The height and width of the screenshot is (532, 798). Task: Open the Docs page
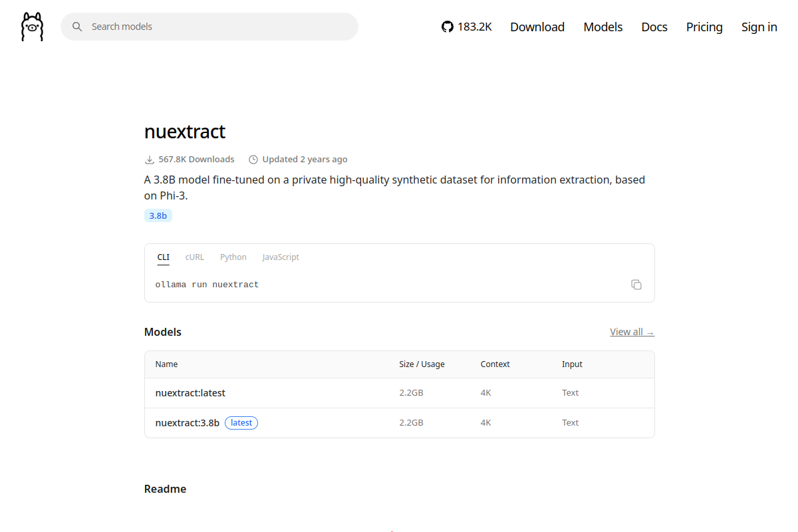coord(654,27)
